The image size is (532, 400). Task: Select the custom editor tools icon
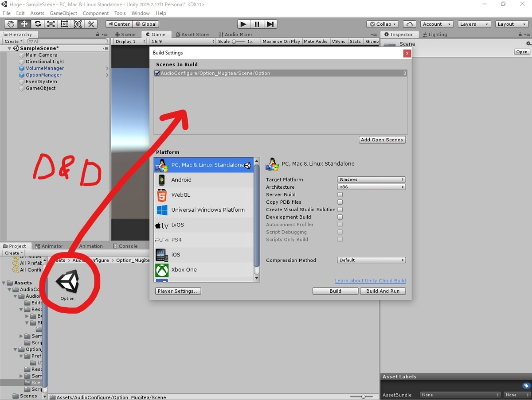(91, 24)
